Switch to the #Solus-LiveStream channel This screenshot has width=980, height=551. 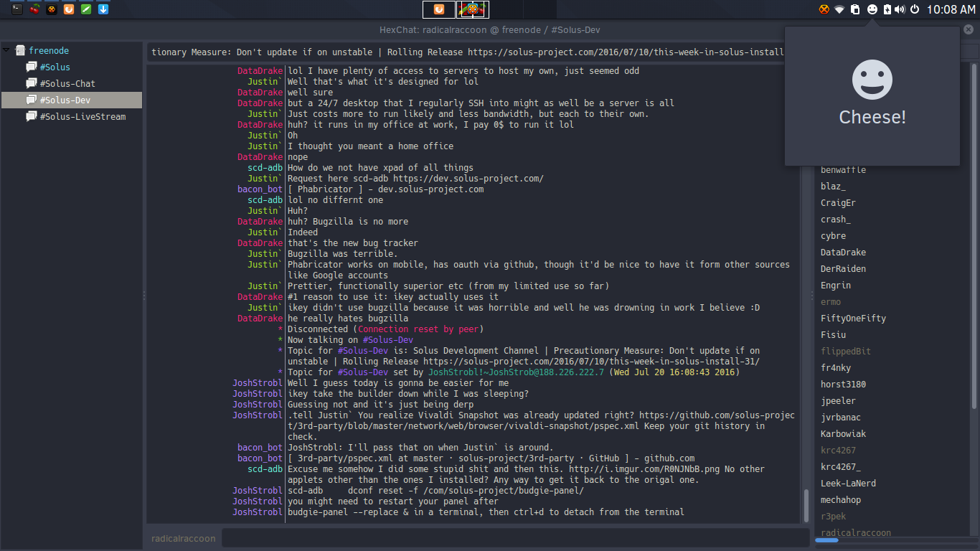(x=83, y=117)
